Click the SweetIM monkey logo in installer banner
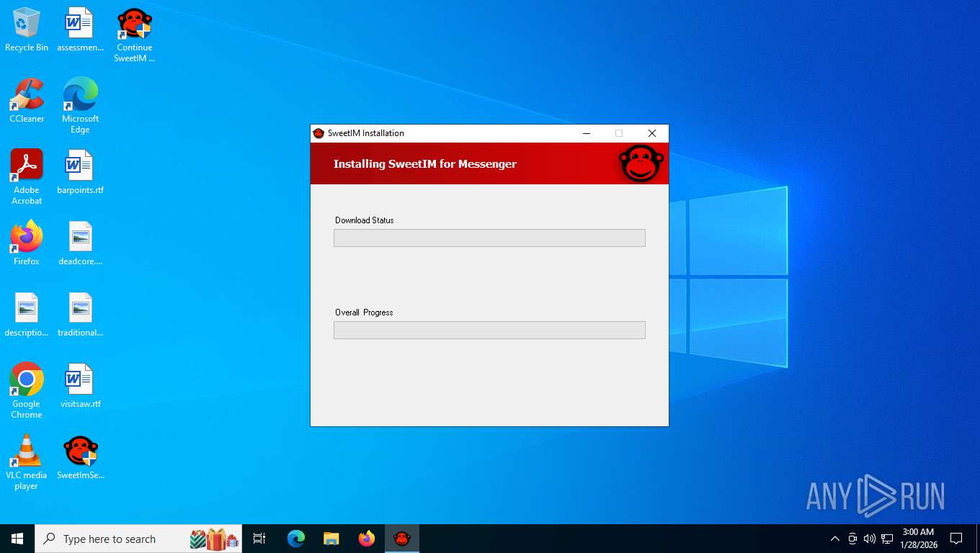 tap(641, 163)
